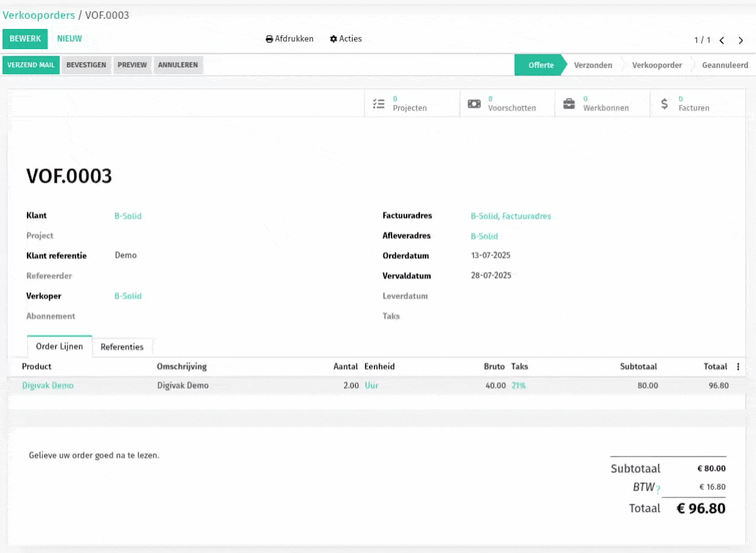Sort by the Omschrijving column header
The image size is (756, 553).
(x=181, y=366)
